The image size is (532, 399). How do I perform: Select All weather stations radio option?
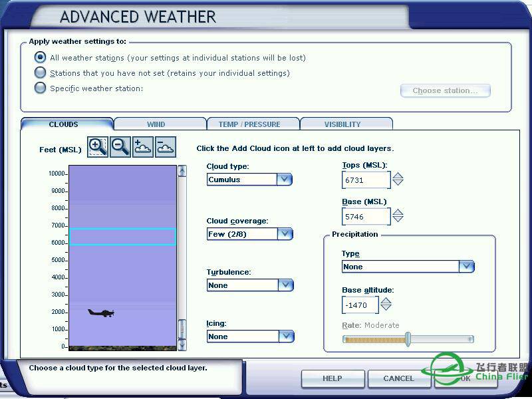tap(40, 57)
